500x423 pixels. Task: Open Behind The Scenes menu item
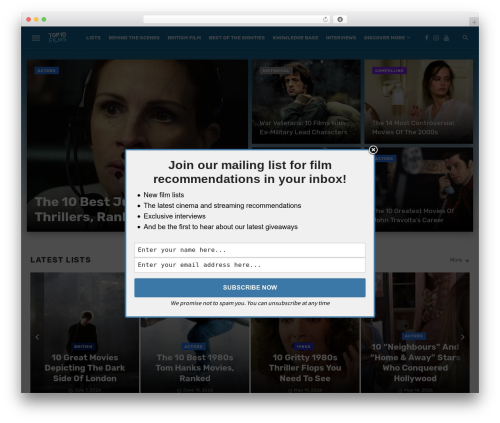coord(134,38)
